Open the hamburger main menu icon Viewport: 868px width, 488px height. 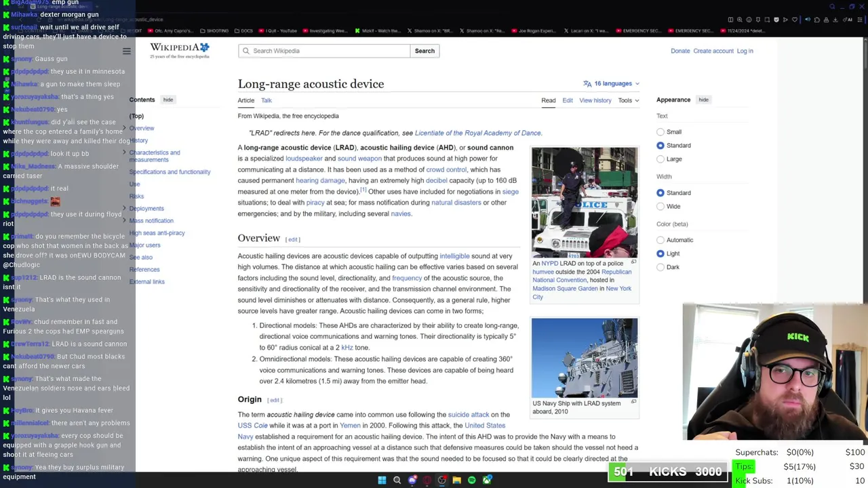[126, 51]
